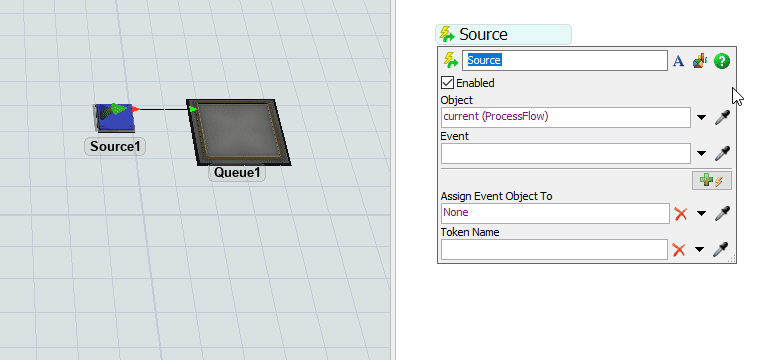Pick Object with eyedropper sampler

(722, 117)
